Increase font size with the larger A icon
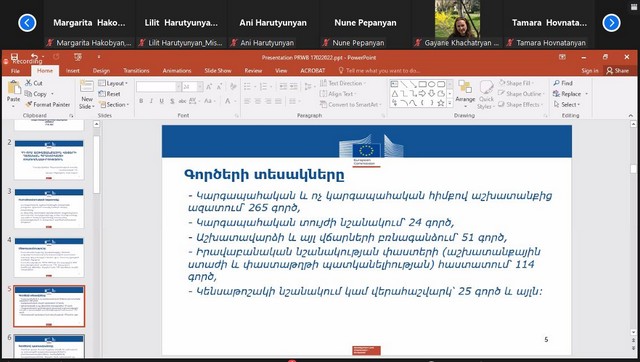This screenshot has width=640, height=362. (x=209, y=87)
